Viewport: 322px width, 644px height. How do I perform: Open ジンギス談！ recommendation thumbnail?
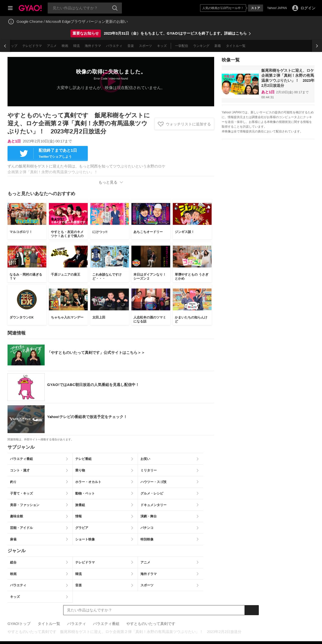click(192, 214)
